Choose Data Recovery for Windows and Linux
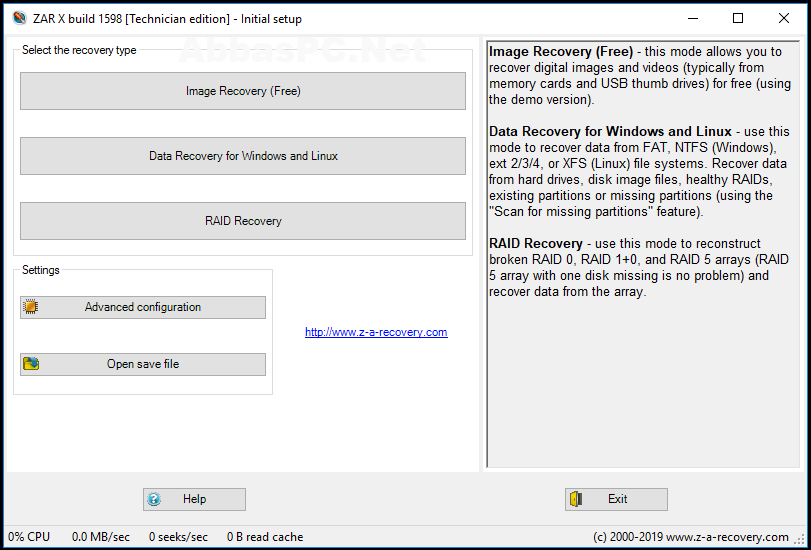Viewport: 811px width, 550px height. [243, 156]
